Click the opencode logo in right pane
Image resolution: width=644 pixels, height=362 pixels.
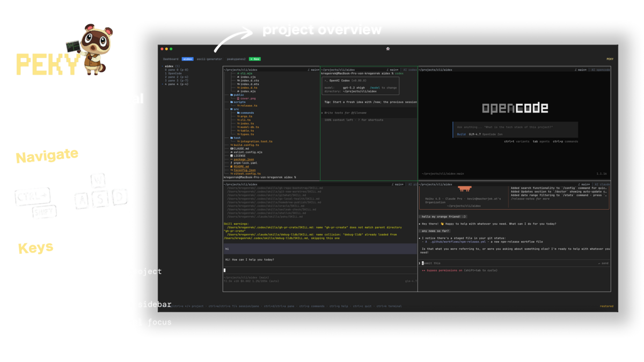(515, 108)
